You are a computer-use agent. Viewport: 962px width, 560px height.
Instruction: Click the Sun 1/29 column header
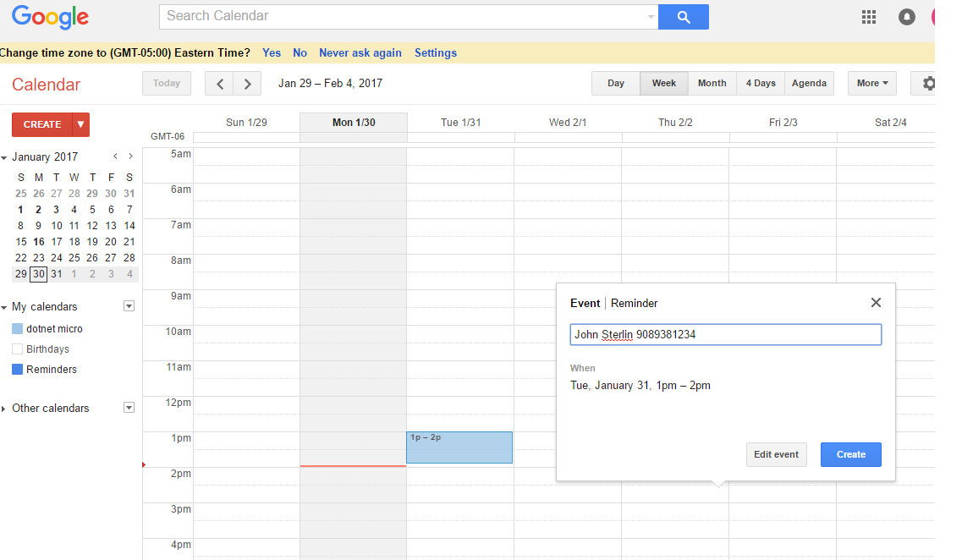coord(246,122)
